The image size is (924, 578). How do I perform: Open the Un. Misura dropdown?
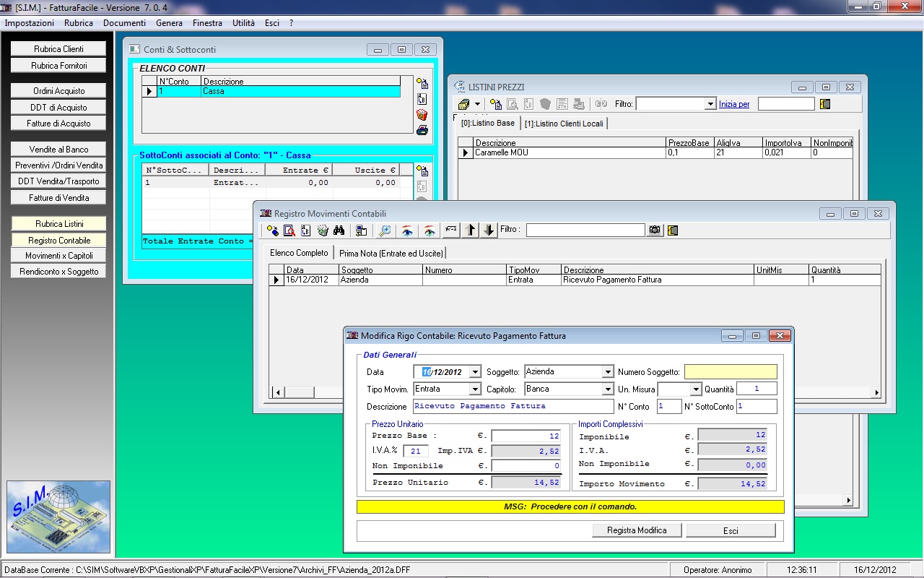(696, 389)
